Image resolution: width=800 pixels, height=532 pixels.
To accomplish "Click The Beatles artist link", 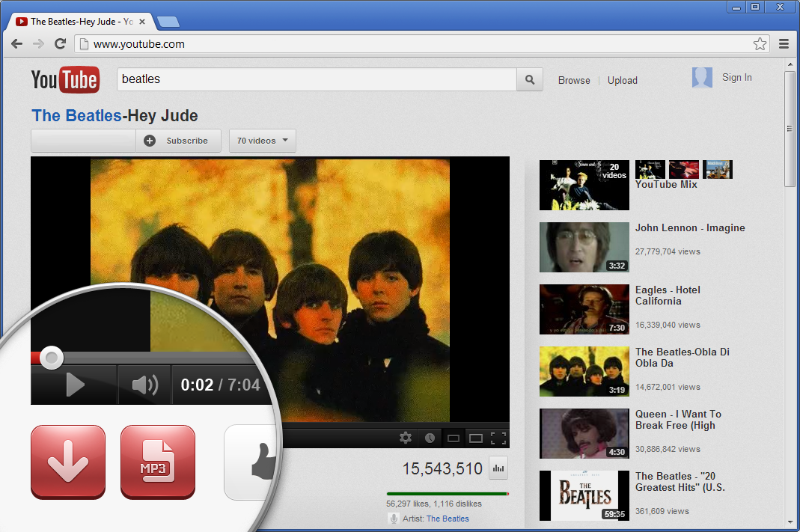I will [x=448, y=519].
